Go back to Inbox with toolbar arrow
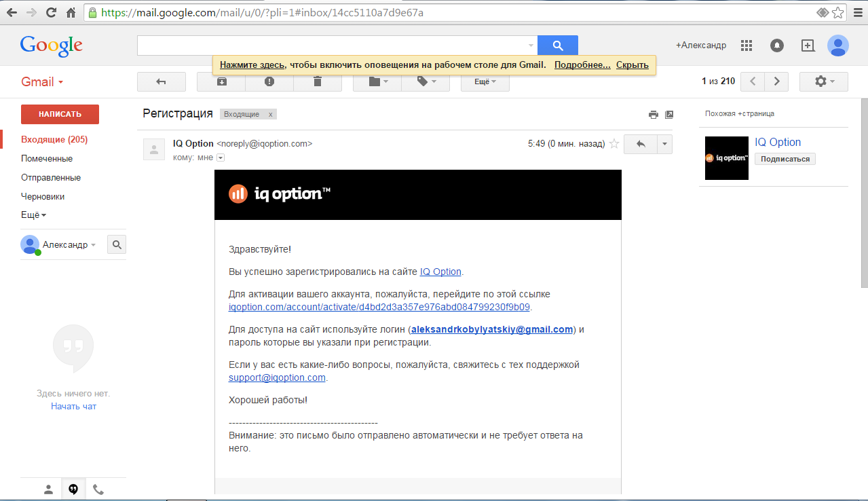Screen dimensions: 868x501 tap(162, 81)
